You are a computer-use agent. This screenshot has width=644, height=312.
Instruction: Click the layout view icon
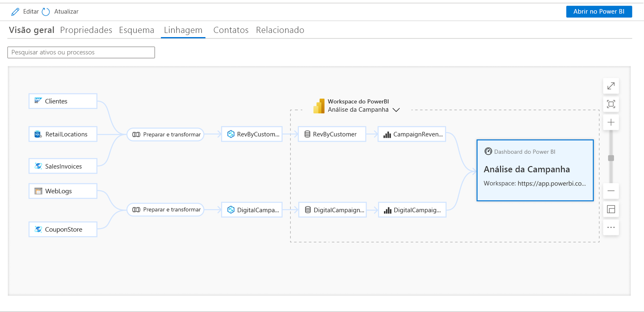pos(611,209)
